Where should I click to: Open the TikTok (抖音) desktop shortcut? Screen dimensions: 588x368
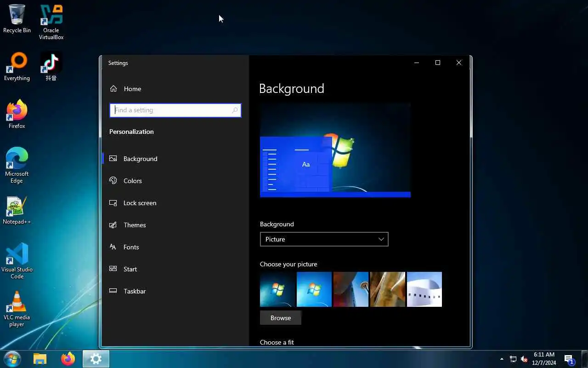click(51, 67)
